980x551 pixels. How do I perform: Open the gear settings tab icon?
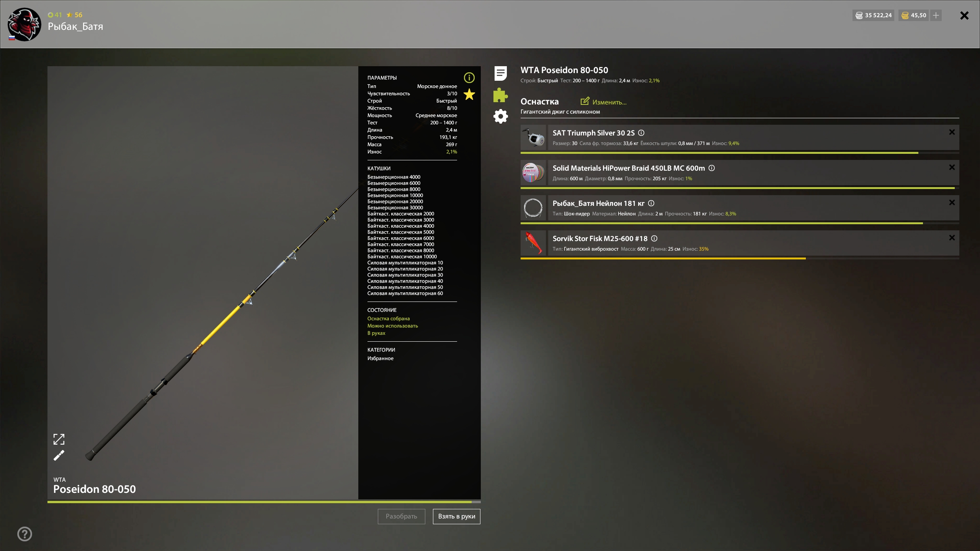click(x=500, y=116)
